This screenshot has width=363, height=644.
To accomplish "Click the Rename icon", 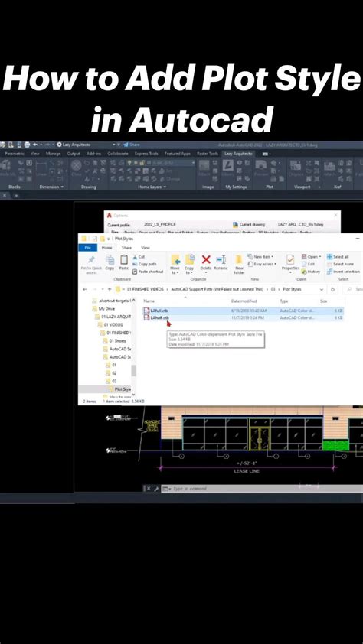I will pos(221,259).
